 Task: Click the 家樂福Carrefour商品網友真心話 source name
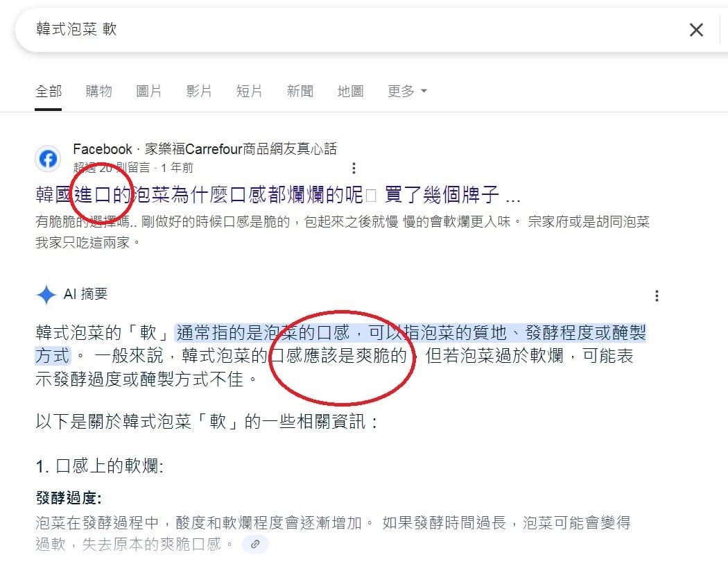click(x=241, y=148)
